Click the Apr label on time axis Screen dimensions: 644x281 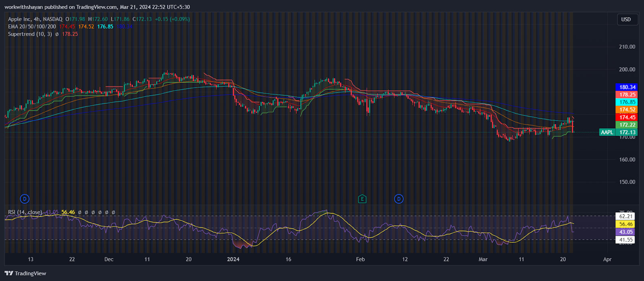pyautogui.click(x=607, y=259)
